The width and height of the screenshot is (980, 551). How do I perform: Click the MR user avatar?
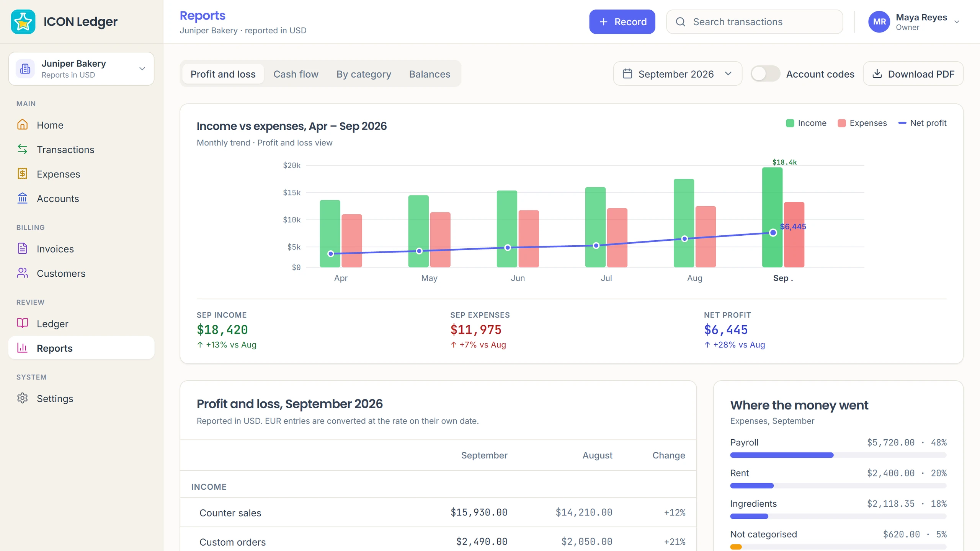coord(879,22)
